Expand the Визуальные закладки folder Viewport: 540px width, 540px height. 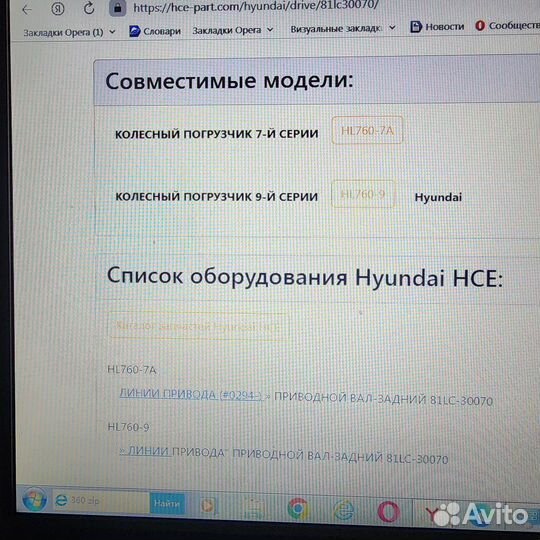[x=343, y=29]
